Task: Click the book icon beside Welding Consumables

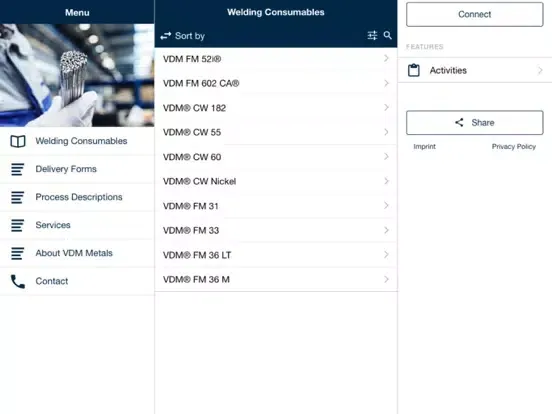Action: tap(18, 141)
